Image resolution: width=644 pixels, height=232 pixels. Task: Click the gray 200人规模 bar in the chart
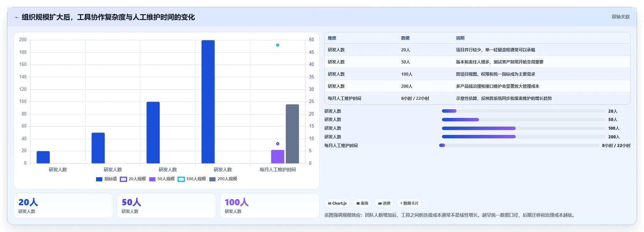pyautogui.click(x=292, y=134)
